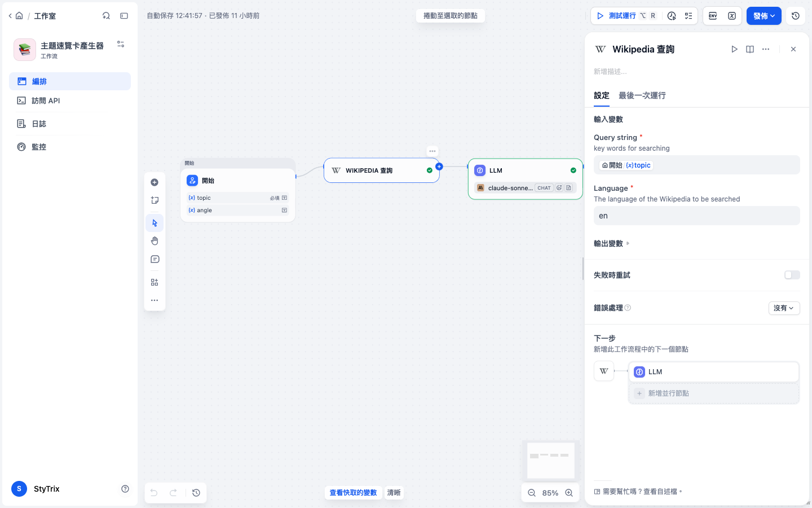Run the Wikipedia node play icon

[734, 49]
